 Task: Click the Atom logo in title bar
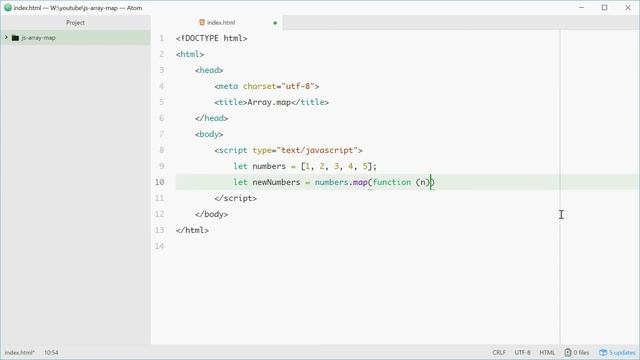(x=7, y=7)
